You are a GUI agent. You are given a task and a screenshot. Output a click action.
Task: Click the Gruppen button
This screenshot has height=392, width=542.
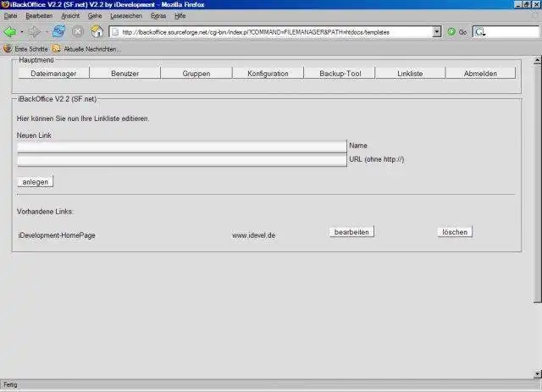click(x=196, y=74)
